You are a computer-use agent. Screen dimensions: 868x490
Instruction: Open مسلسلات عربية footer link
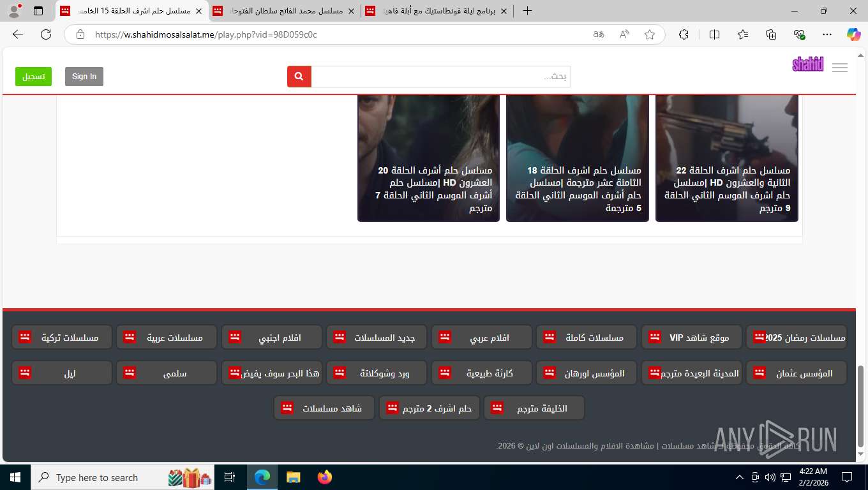[x=167, y=337]
